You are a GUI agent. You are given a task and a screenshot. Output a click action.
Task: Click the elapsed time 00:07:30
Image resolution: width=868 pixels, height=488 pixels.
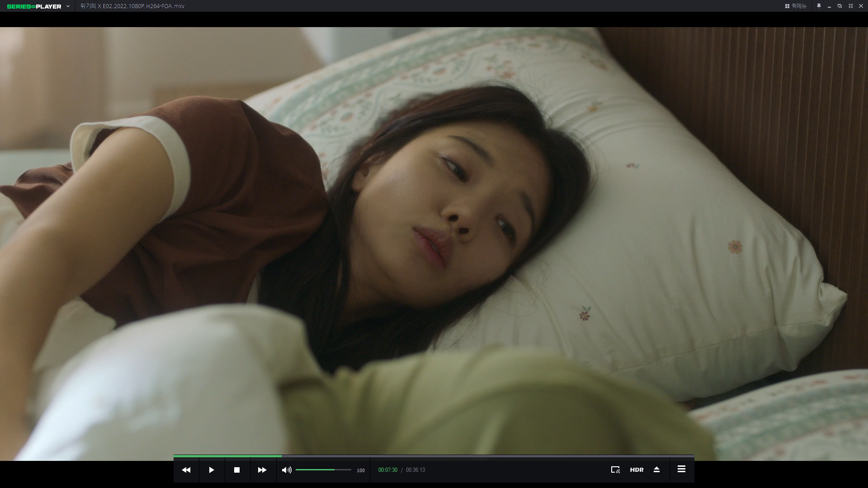[x=388, y=470]
